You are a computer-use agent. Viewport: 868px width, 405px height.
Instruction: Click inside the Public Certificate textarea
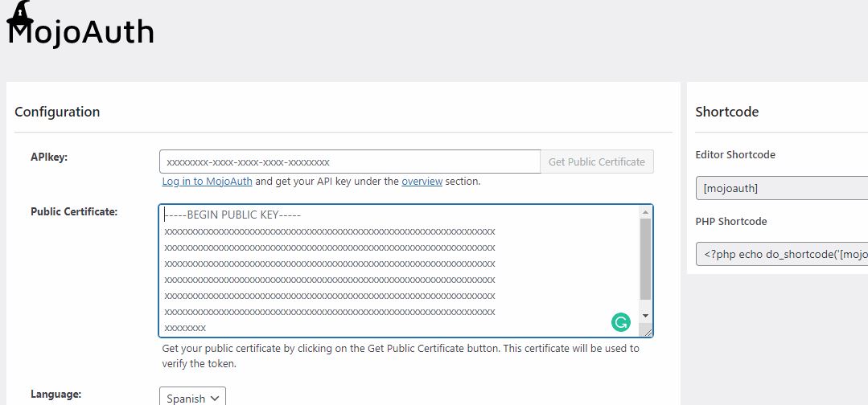point(399,271)
